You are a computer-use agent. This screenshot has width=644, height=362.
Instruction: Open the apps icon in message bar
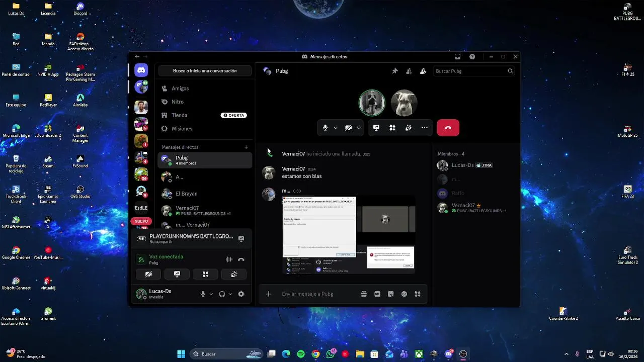point(418,294)
